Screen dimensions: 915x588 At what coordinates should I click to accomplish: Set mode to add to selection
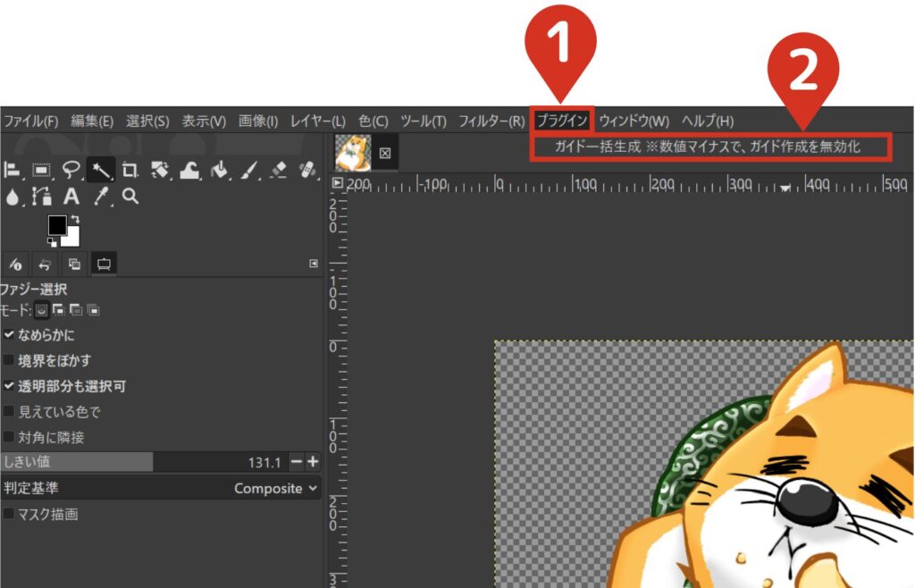click(58, 310)
